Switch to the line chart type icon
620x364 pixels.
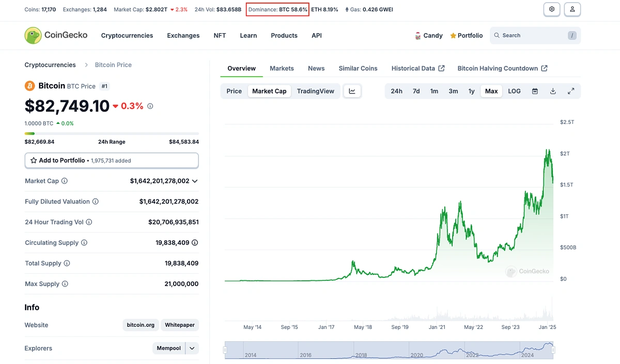[x=352, y=91]
